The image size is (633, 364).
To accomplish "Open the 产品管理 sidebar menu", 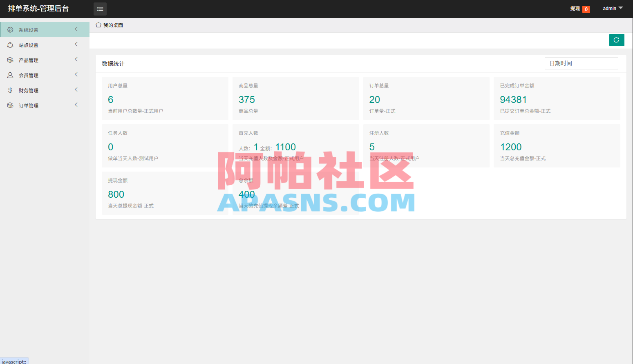I will (45, 60).
